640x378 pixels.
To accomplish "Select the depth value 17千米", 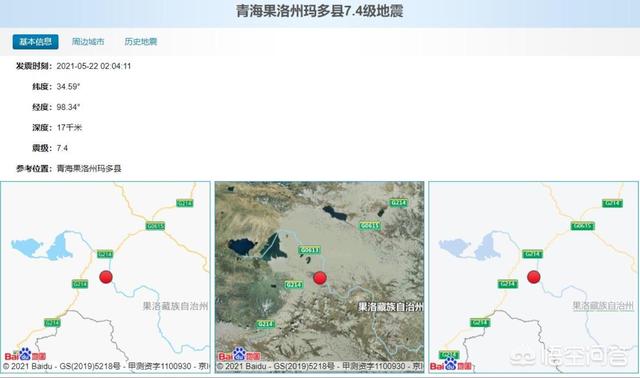I will point(69,127).
